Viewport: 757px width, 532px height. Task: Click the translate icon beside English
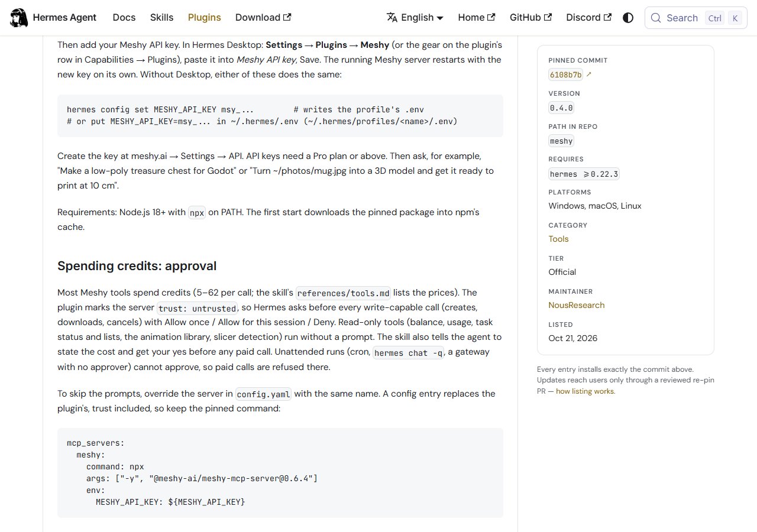tap(392, 18)
